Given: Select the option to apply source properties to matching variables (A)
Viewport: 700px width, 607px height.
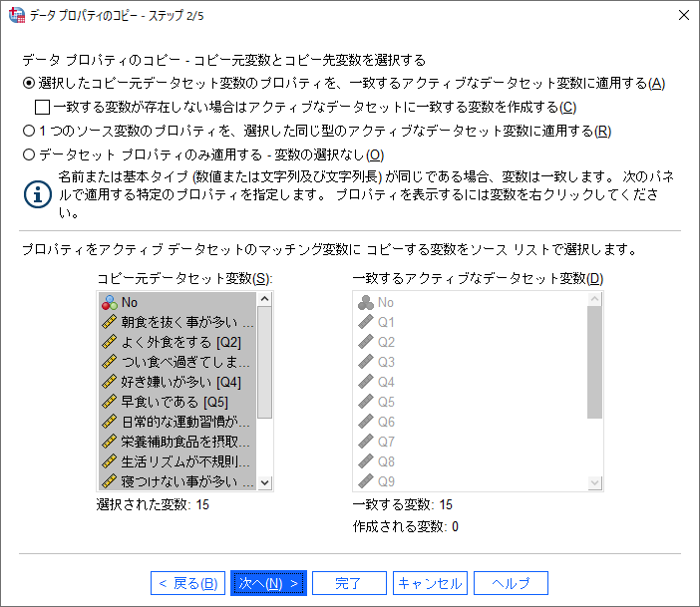Looking at the screenshot, I should pyautogui.click(x=29, y=83).
